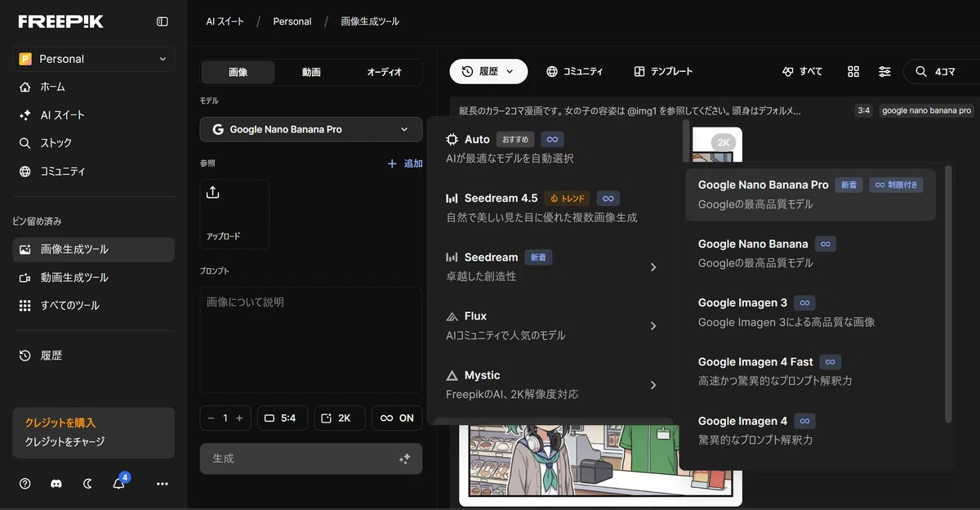
Task: Click the Freepik logo
Action: (61, 21)
